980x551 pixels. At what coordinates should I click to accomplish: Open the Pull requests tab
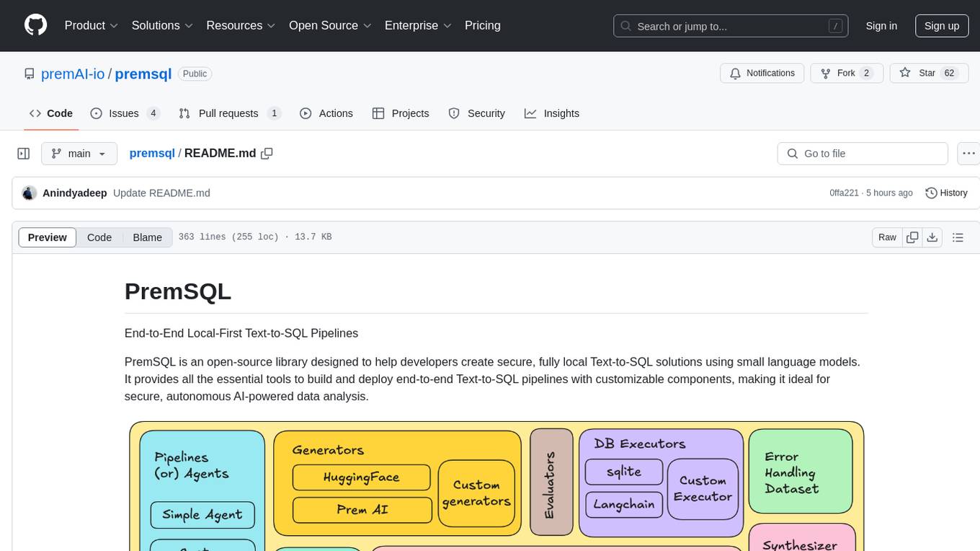(229, 113)
